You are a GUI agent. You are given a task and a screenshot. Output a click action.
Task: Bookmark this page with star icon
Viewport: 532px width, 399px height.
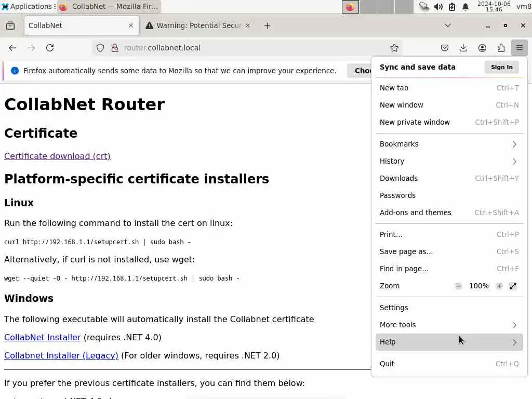(x=394, y=48)
